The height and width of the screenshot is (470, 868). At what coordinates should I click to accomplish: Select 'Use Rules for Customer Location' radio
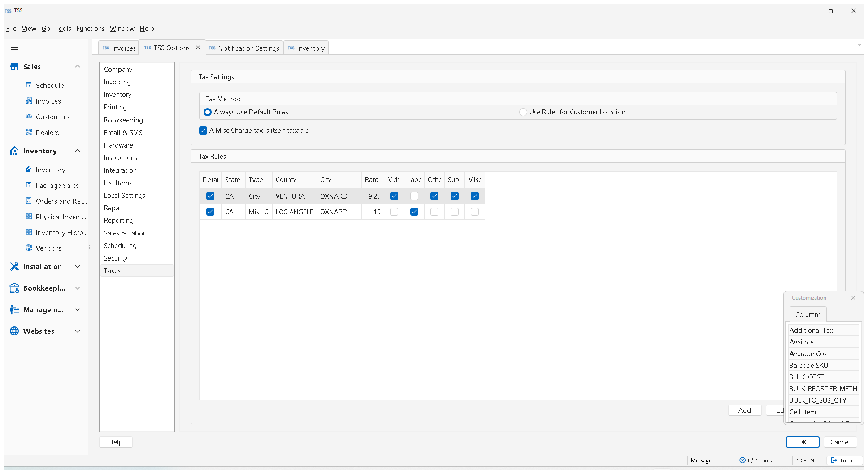[523, 112]
